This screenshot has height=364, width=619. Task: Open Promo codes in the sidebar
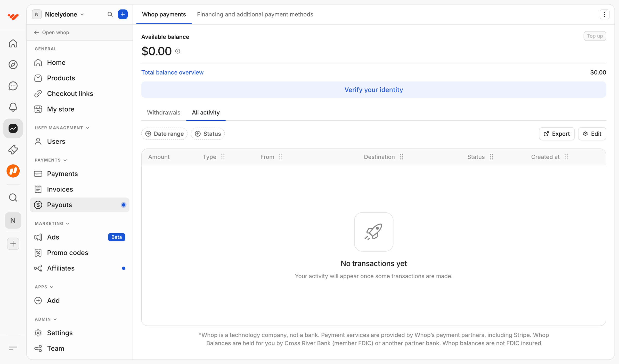point(79,253)
